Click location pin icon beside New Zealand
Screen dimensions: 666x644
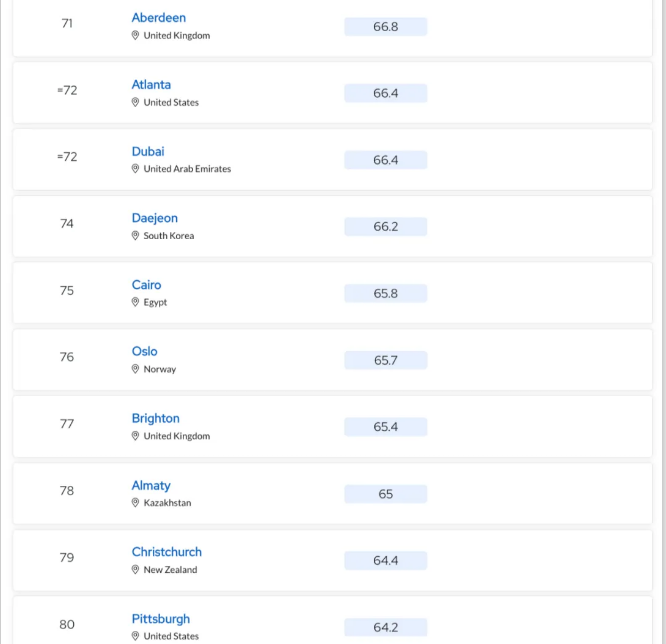tap(135, 569)
